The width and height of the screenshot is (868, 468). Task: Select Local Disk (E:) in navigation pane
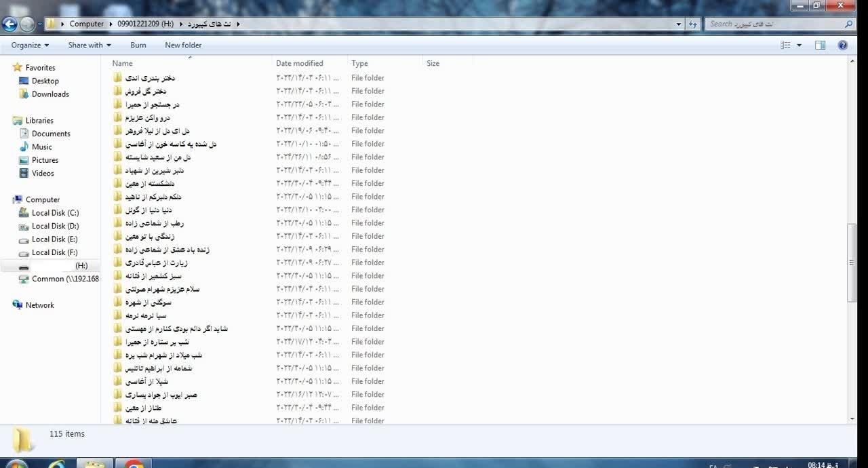coord(54,239)
